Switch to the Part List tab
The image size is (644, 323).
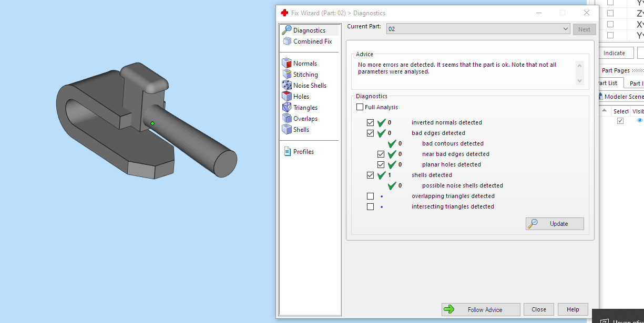click(610, 84)
